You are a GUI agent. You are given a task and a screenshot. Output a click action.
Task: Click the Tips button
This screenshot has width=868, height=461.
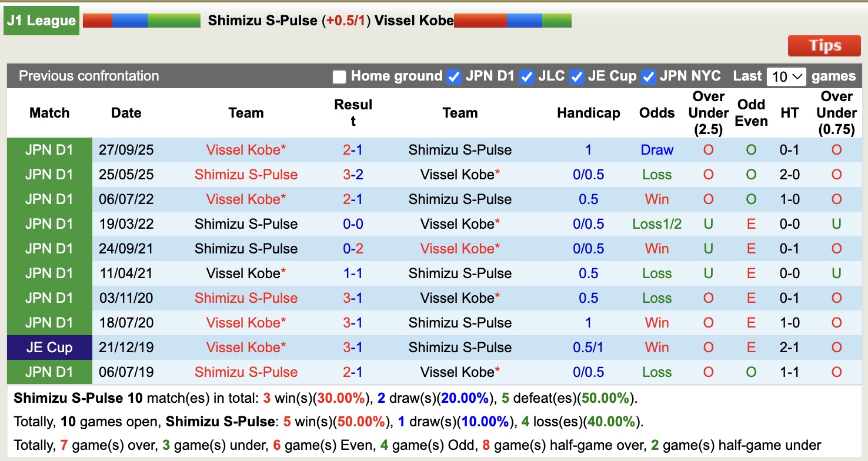tap(824, 45)
